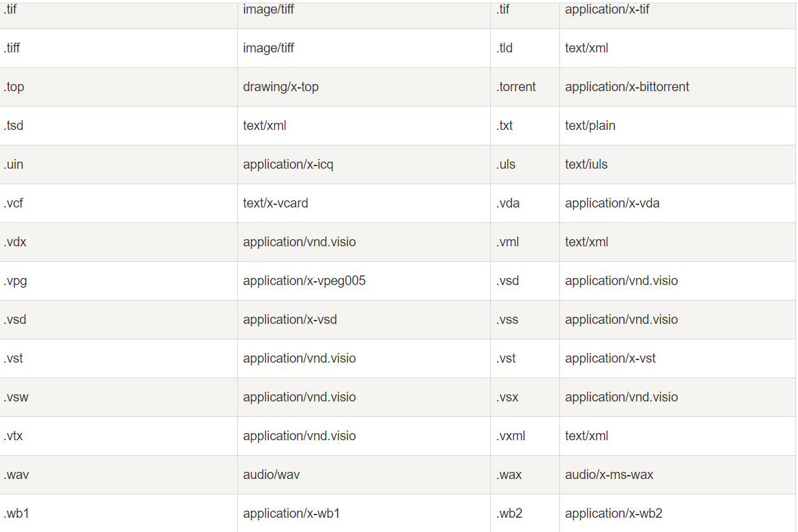
Task: Click text/xml next to .tsd
Action: (364, 125)
